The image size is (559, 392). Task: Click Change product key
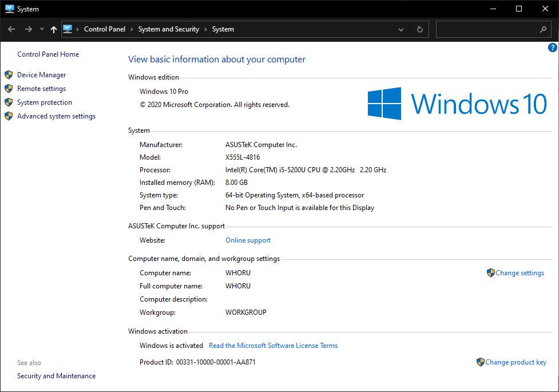coord(516,362)
